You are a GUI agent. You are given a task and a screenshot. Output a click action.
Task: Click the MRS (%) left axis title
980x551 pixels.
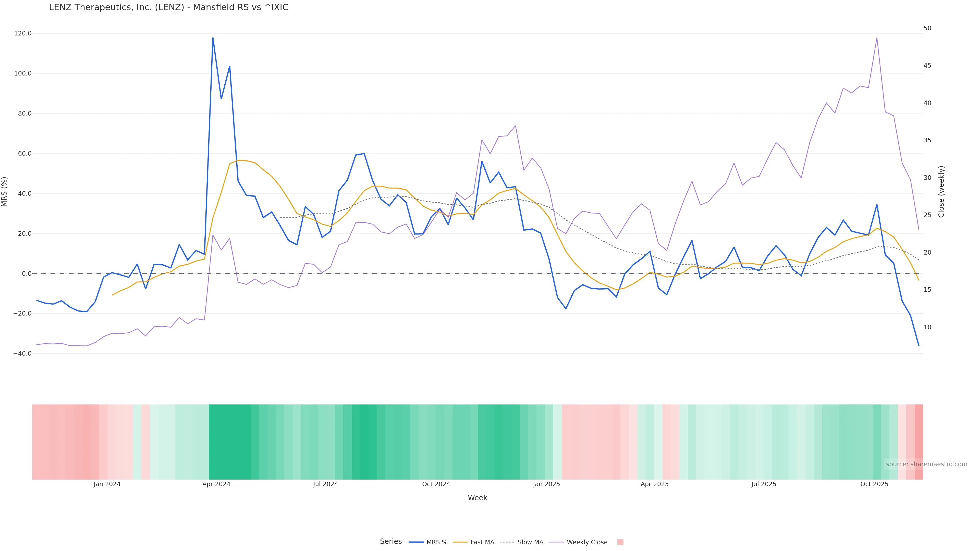tap(5, 192)
